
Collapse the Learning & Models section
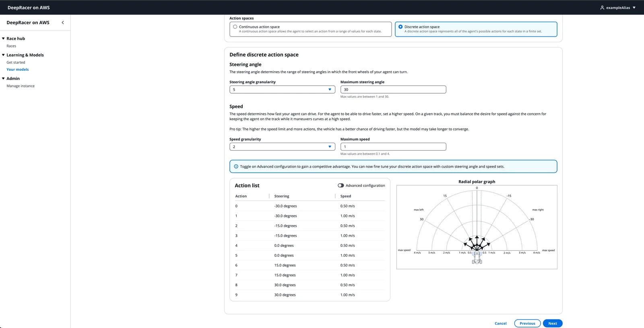[x=3, y=55]
